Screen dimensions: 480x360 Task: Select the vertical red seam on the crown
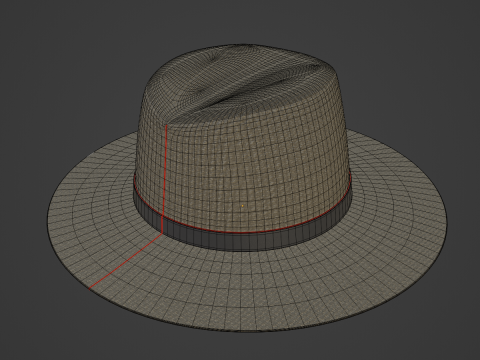pos(165,170)
